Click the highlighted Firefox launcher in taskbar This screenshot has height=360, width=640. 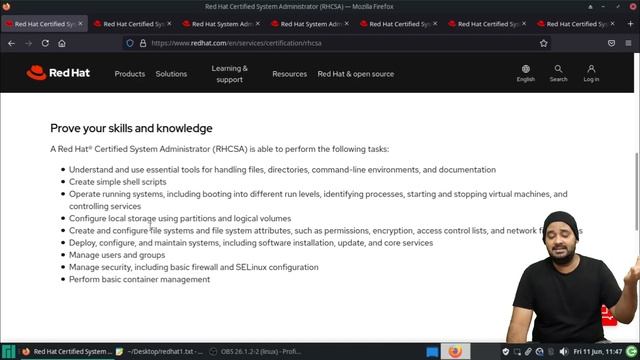455,351
